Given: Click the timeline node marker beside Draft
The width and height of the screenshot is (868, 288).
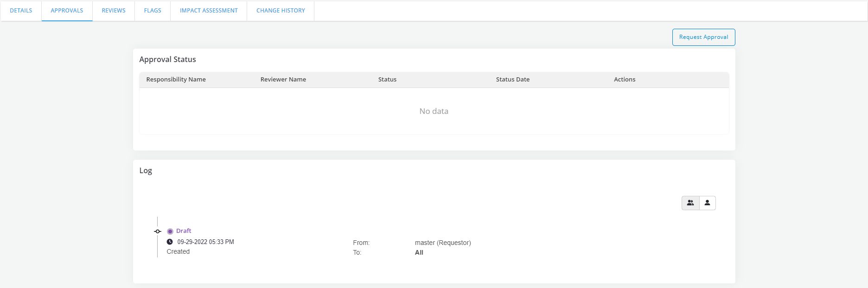Looking at the screenshot, I should [158, 232].
